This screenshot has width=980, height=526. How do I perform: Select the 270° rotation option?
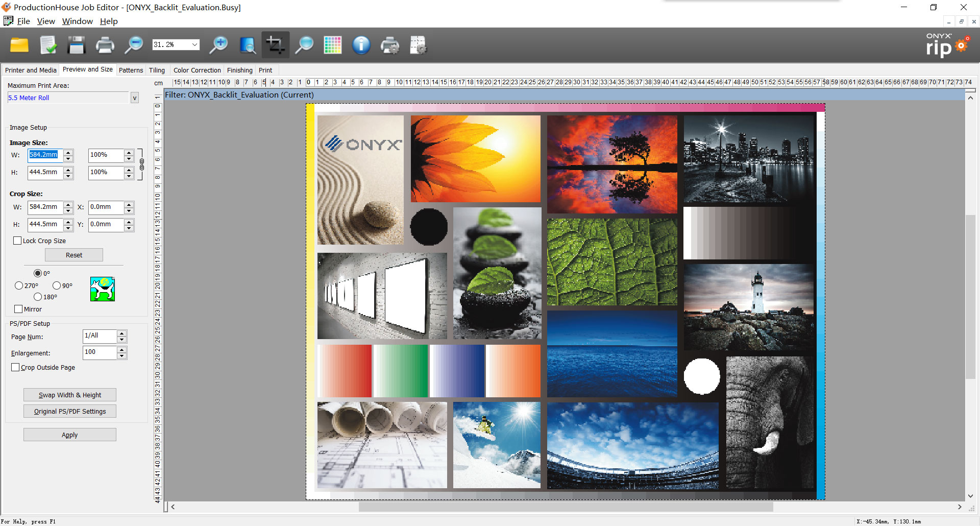19,286
